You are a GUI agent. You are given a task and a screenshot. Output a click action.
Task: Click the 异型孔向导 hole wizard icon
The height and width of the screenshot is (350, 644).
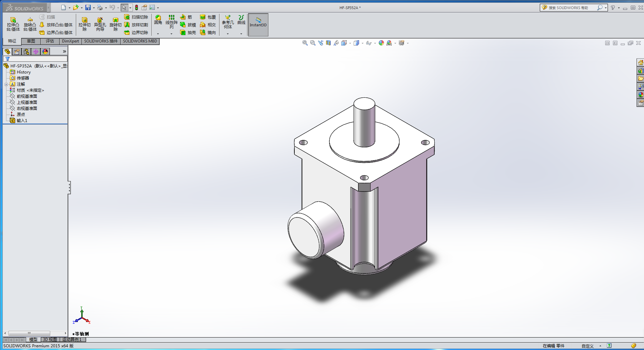pos(100,24)
